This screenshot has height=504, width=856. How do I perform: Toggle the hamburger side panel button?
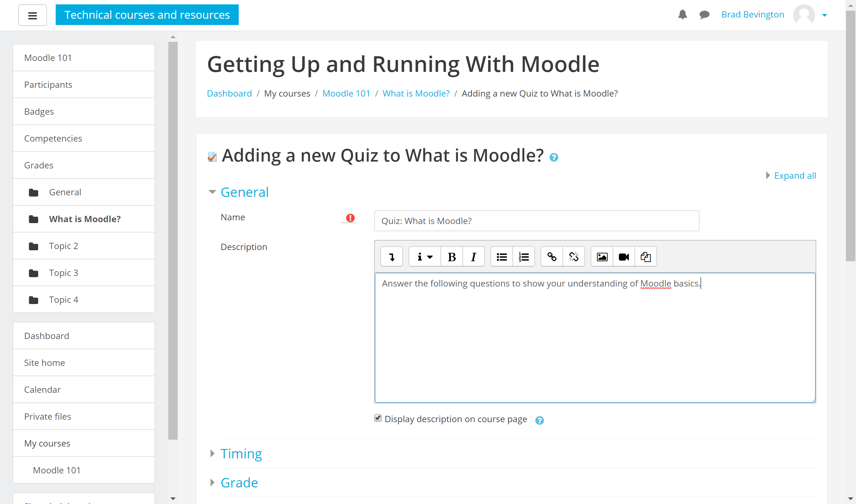[32, 15]
